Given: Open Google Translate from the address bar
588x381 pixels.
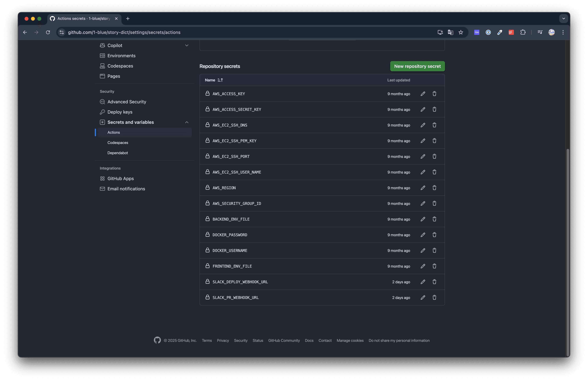Looking at the screenshot, I should (450, 32).
